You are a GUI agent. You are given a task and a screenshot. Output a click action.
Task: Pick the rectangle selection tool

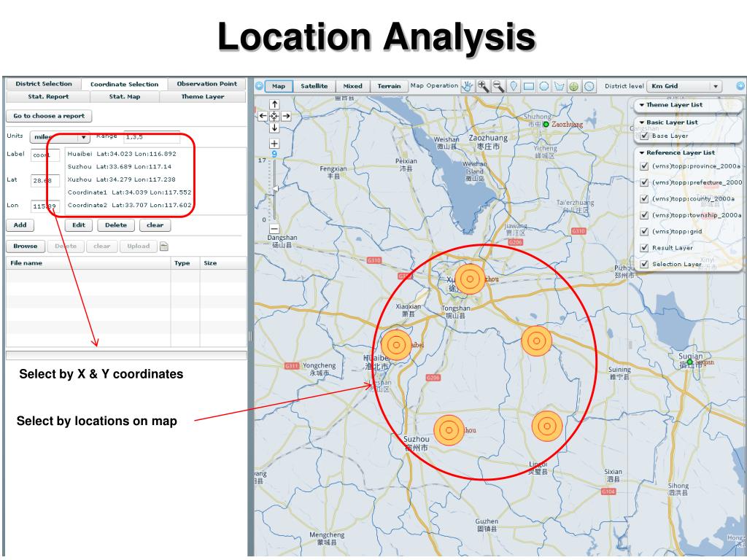pos(529,86)
